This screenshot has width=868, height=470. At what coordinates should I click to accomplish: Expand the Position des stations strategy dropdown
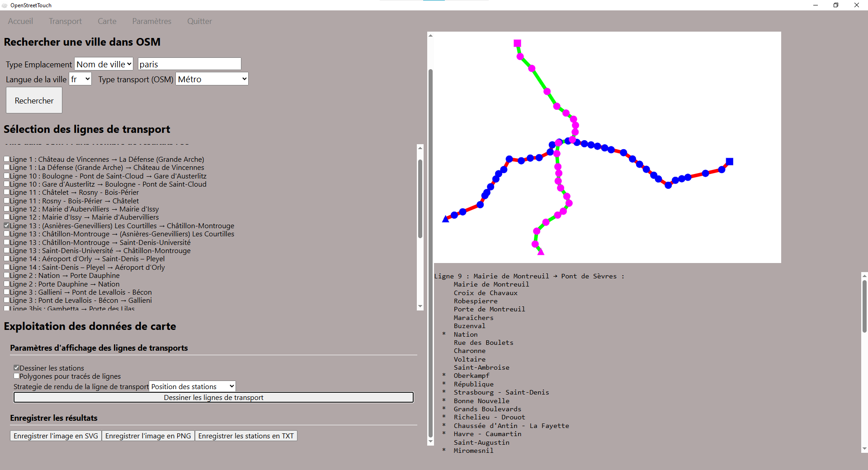coord(193,386)
